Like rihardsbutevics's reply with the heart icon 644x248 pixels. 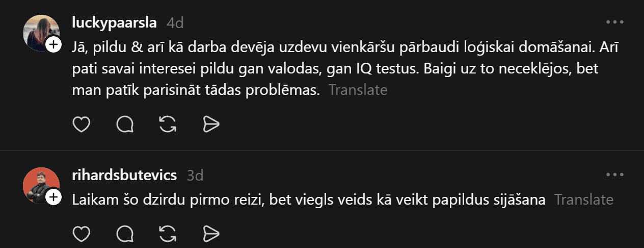(x=82, y=234)
